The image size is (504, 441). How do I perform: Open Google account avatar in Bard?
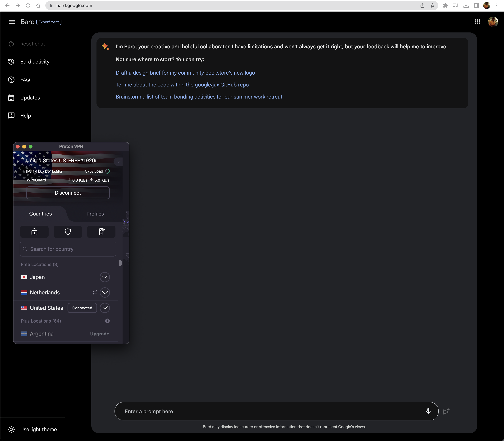pos(493,22)
